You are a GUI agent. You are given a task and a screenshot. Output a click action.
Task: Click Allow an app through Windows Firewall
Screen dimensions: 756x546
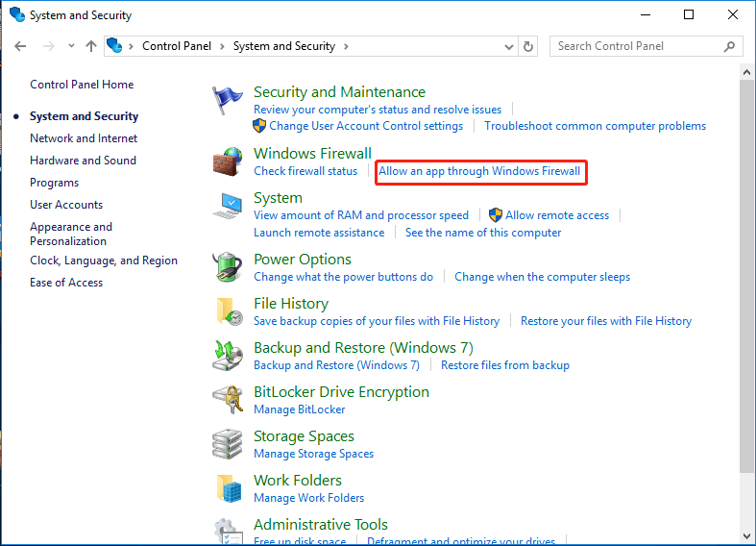(479, 171)
